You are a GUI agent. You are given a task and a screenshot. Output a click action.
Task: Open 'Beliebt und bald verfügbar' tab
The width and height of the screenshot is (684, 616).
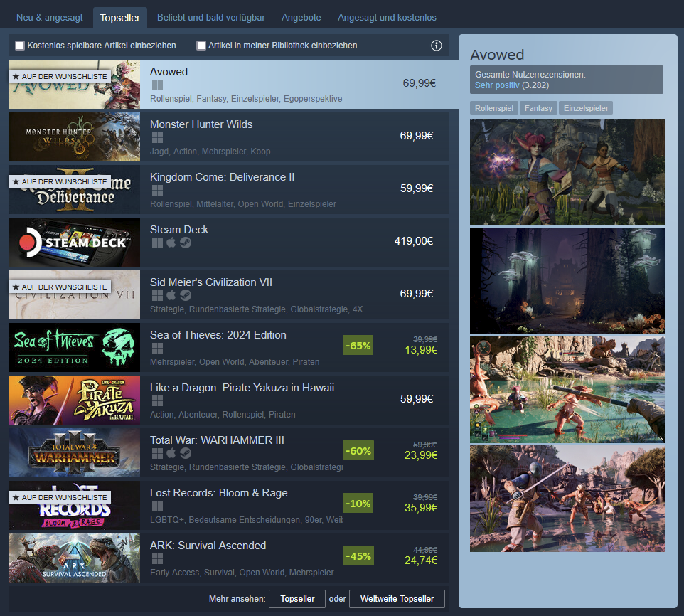coord(210,18)
